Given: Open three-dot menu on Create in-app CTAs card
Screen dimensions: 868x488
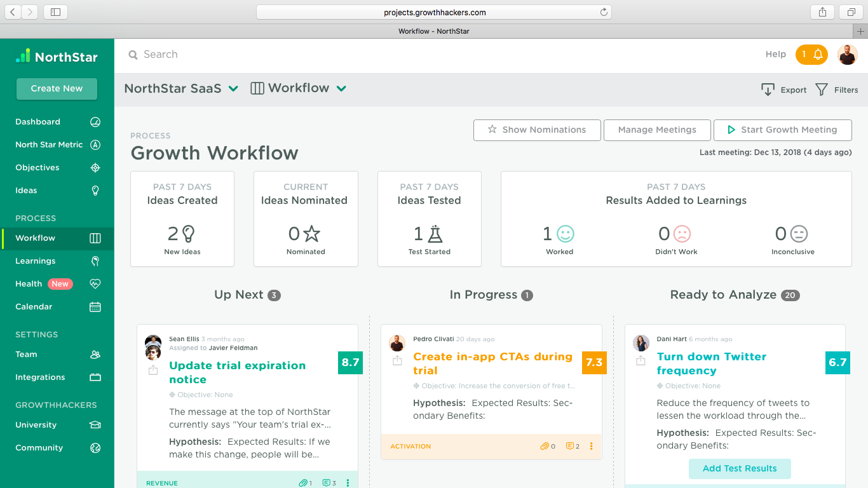Looking at the screenshot, I should pos(592,446).
